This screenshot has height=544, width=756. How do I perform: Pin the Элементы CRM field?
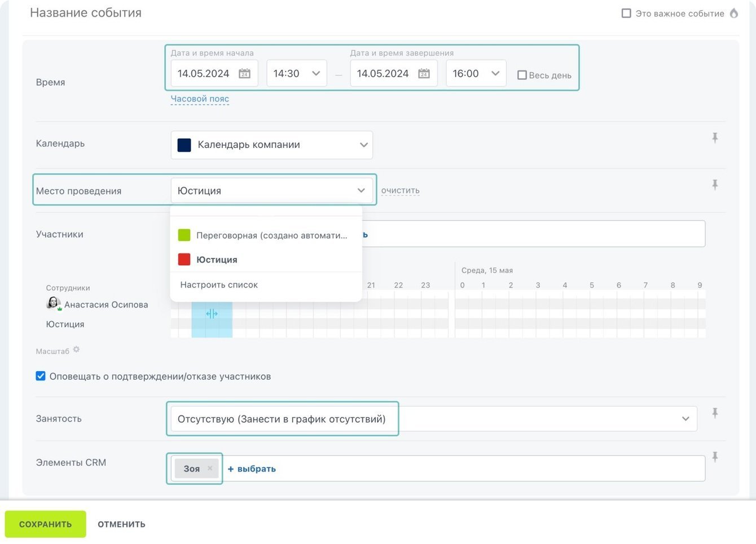click(x=715, y=457)
